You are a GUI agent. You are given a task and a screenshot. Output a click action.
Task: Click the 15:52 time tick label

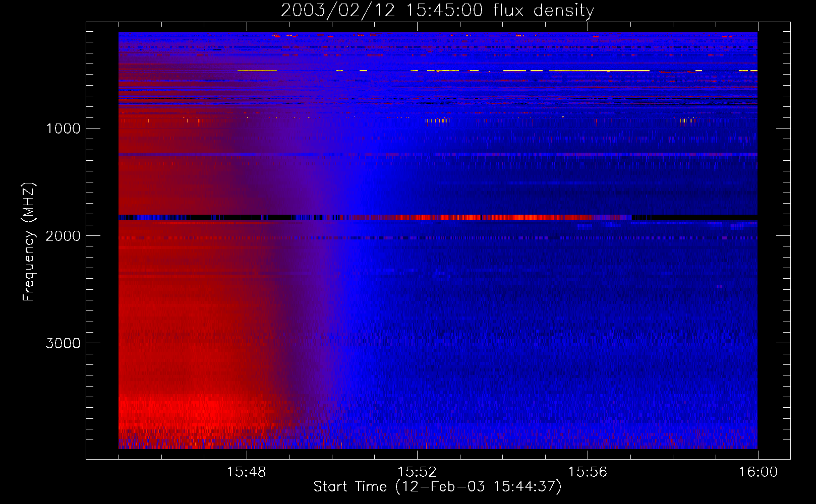pos(417,472)
